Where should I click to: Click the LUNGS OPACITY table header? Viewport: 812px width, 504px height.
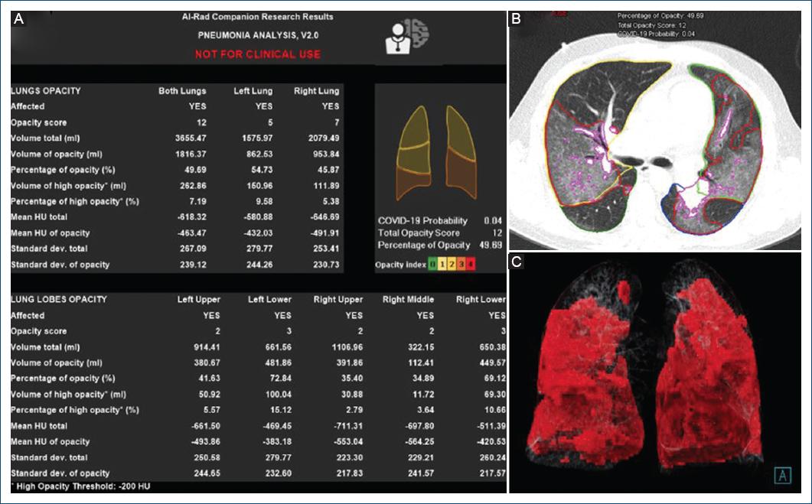coord(46,91)
